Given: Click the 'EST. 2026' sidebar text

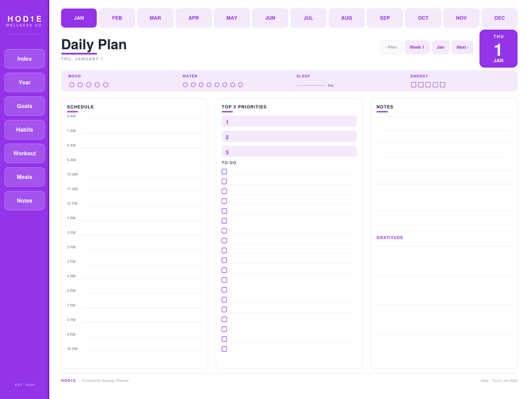Looking at the screenshot, I should coord(25,385).
